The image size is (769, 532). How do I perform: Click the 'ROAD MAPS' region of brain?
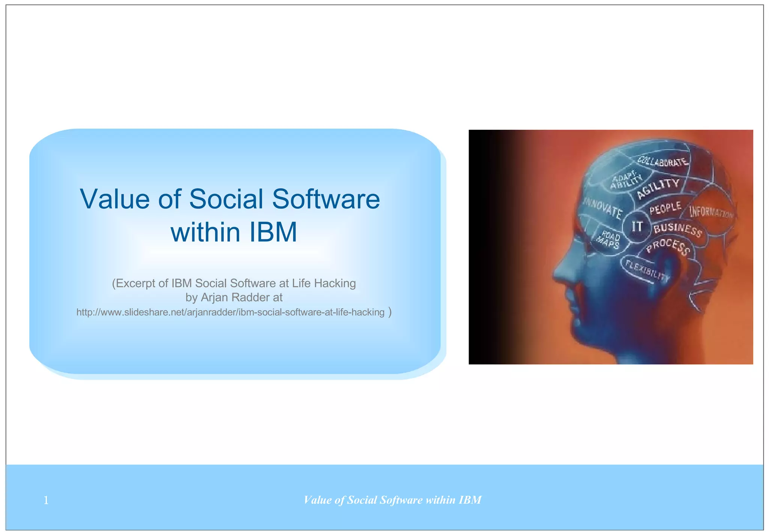[609, 240]
